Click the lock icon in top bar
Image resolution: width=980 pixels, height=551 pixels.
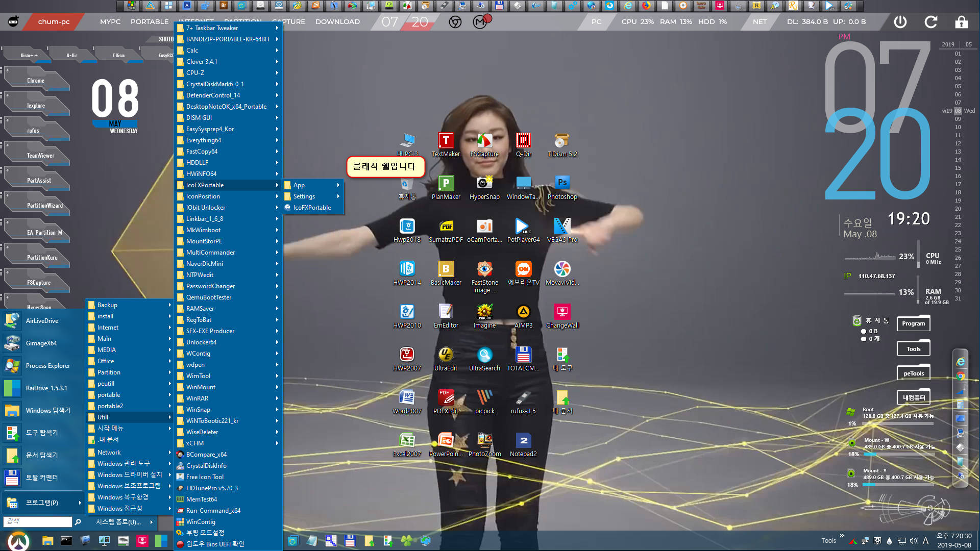click(961, 22)
